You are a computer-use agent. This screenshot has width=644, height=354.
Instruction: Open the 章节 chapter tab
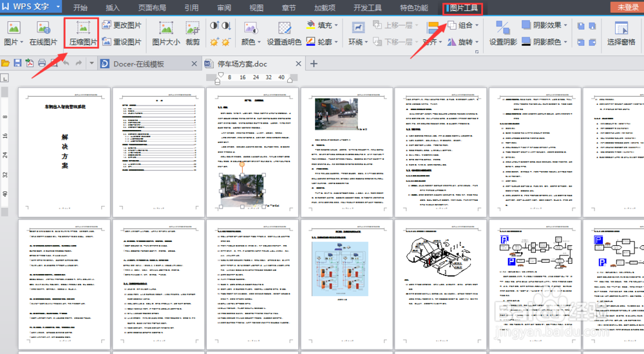click(289, 7)
